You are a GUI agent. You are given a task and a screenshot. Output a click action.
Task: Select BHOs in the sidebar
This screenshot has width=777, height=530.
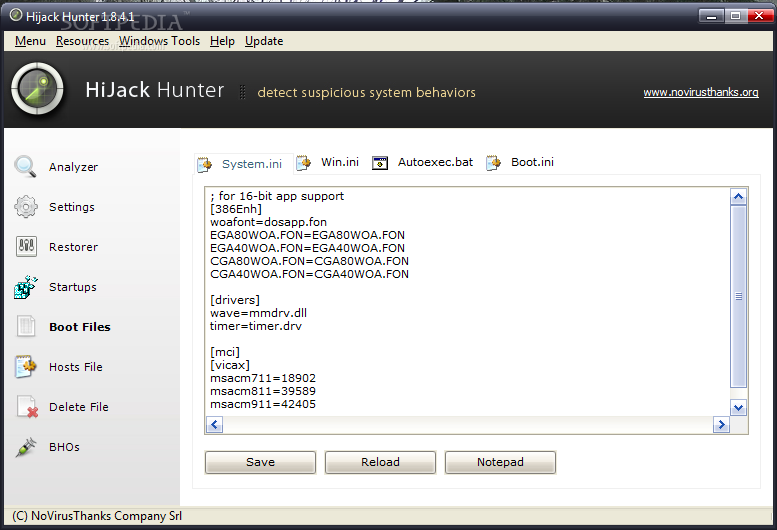(x=64, y=447)
